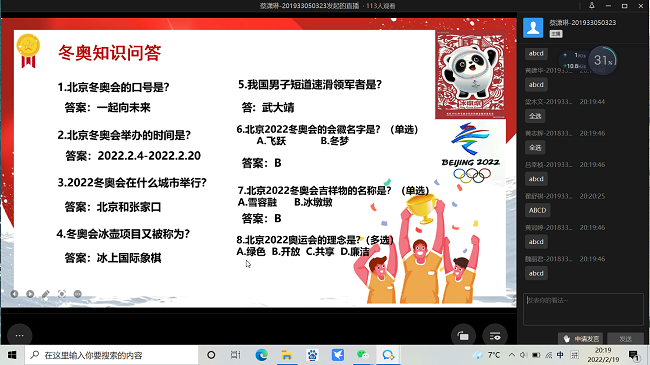The height and width of the screenshot is (365, 650).
Task: Toggle notification bell in title bar
Action: click(592, 5)
